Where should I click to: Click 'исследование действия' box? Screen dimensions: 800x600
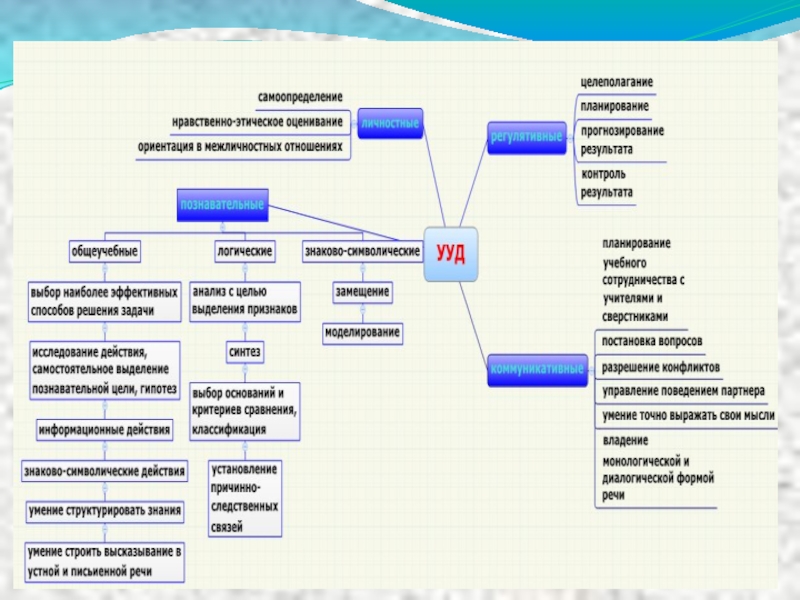point(105,371)
